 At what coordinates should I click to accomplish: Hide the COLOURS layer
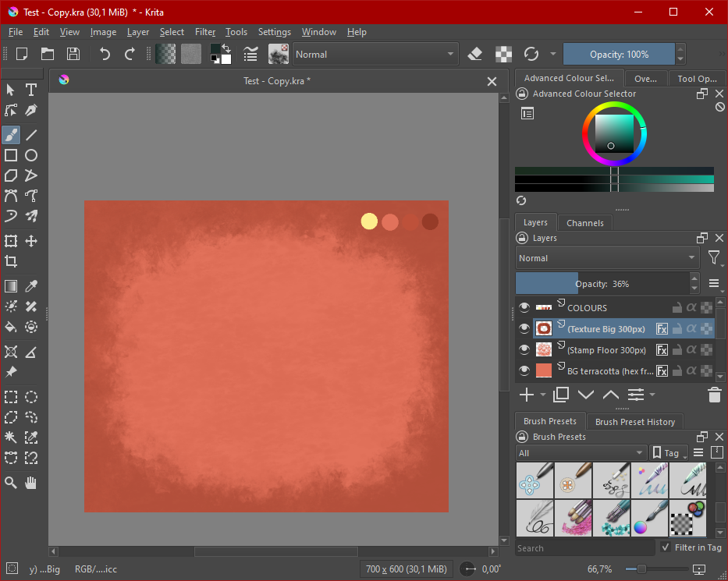524,308
